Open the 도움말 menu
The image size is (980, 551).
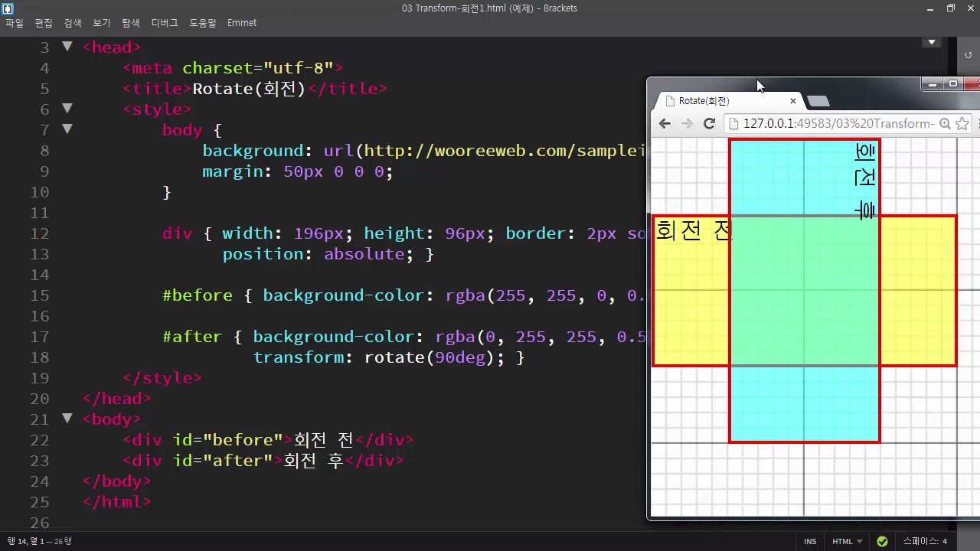click(203, 23)
